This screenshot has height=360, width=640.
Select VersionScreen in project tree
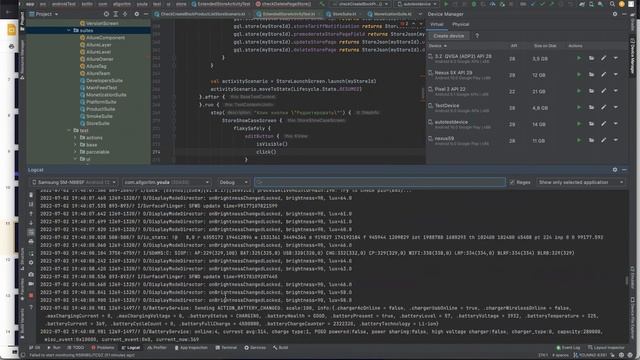[102, 23]
